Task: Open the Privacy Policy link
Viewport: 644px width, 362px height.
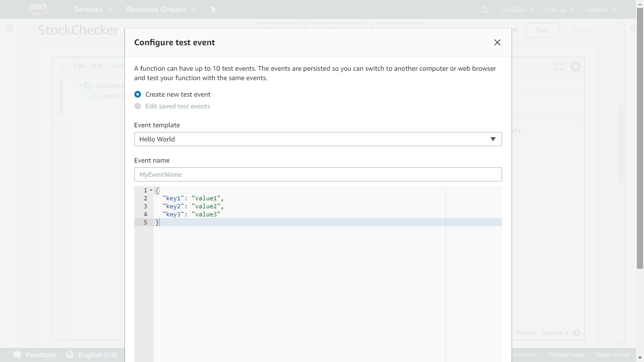Action: pyautogui.click(x=566, y=355)
